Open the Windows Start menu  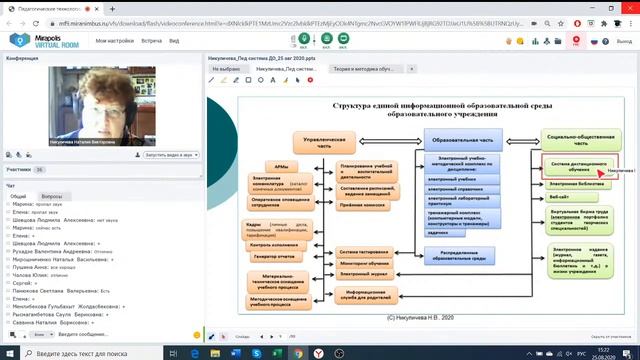point(10,353)
